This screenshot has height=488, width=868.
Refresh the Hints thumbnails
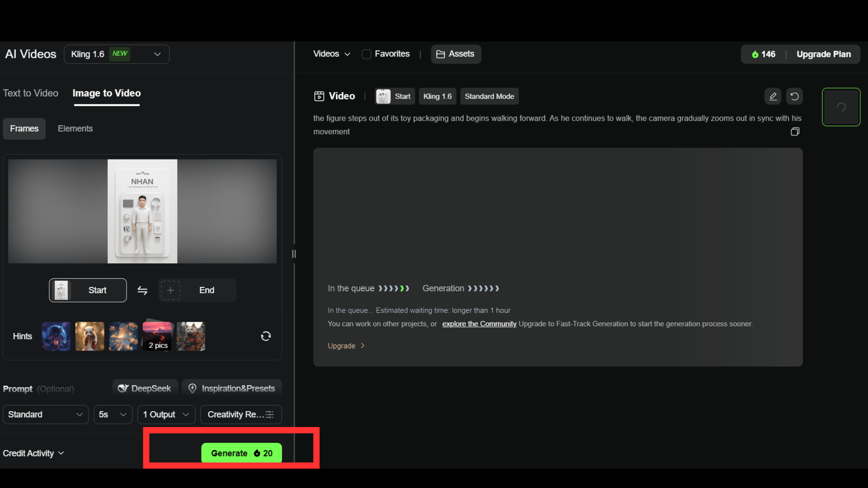click(266, 336)
